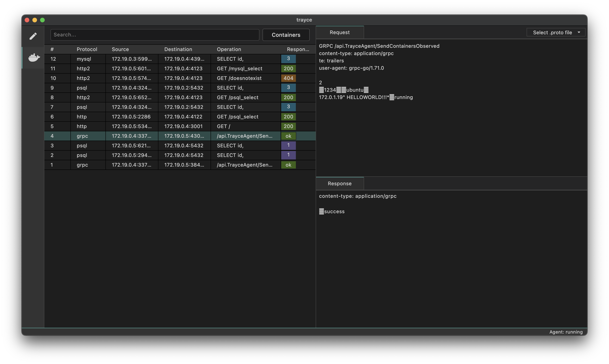
Task: Select the Docker whale sidebar icon
Action: coord(34,58)
